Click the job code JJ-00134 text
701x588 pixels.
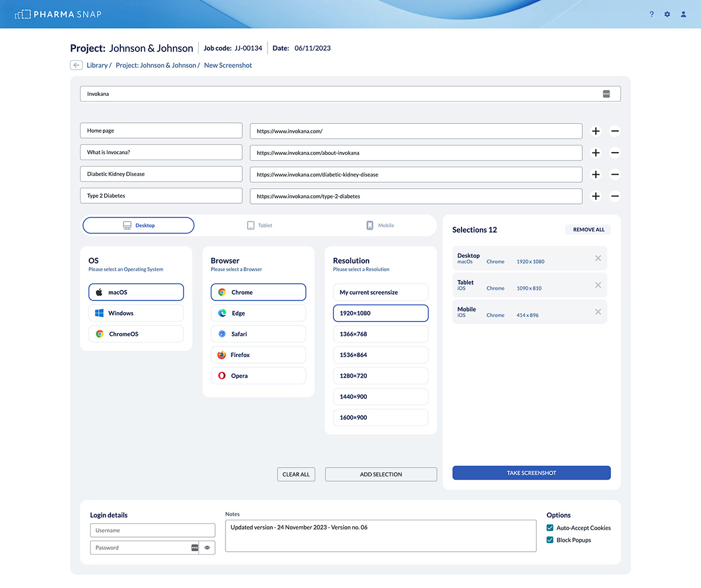click(x=248, y=48)
